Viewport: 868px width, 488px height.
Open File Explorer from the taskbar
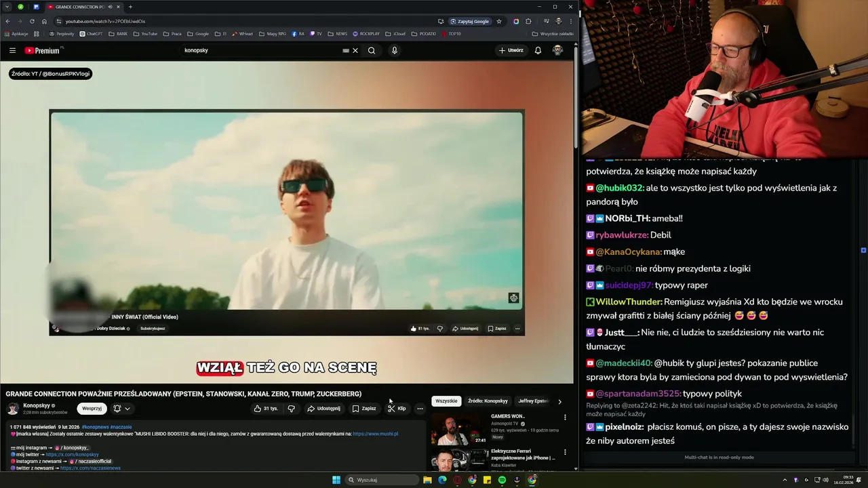point(427,480)
